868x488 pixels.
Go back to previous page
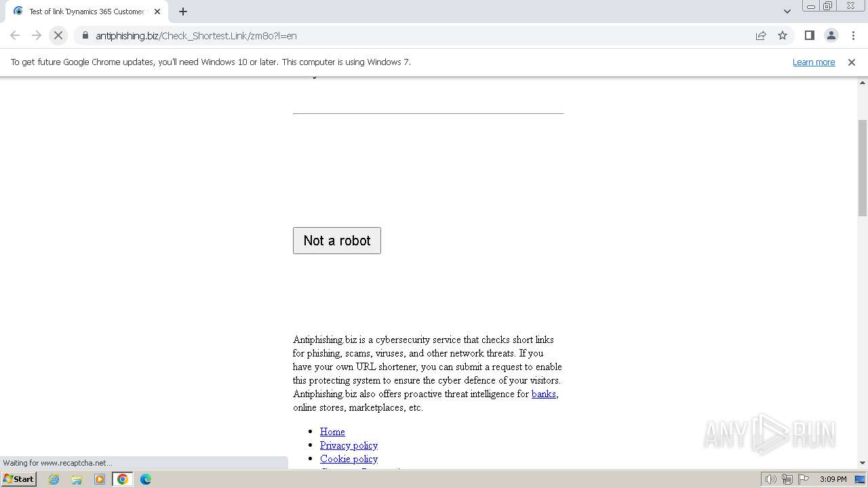(15, 35)
